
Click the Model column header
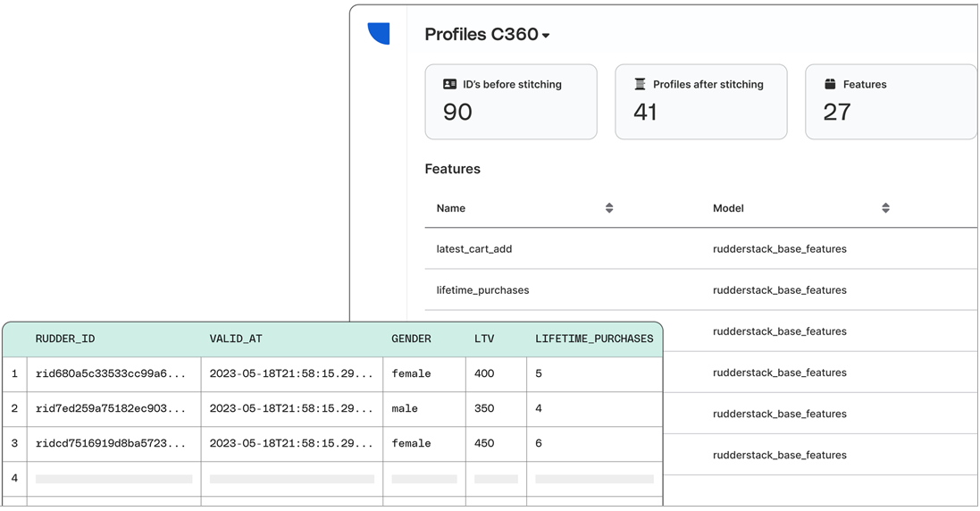[x=728, y=208]
